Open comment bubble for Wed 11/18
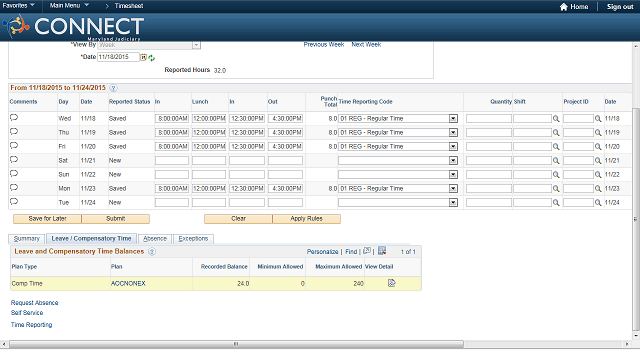Image resolution: width=640 pixels, height=360 pixels. pos(14,118)
